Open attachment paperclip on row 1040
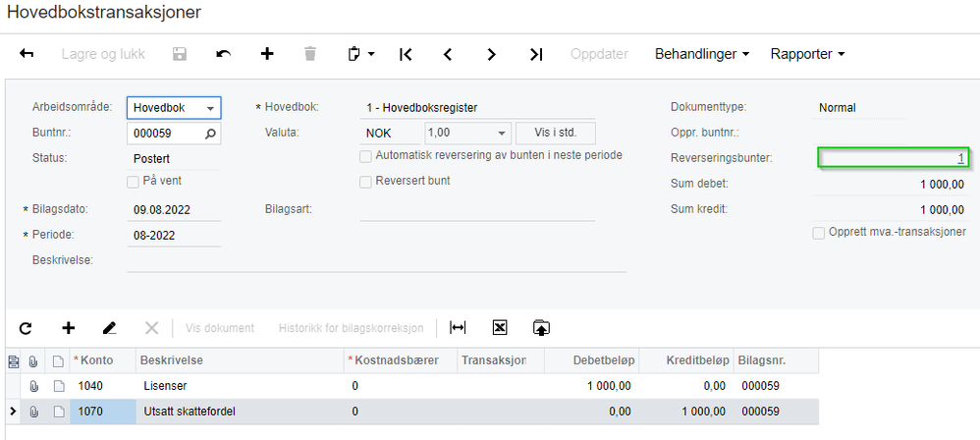980x440 pixels. coord(33,386)
